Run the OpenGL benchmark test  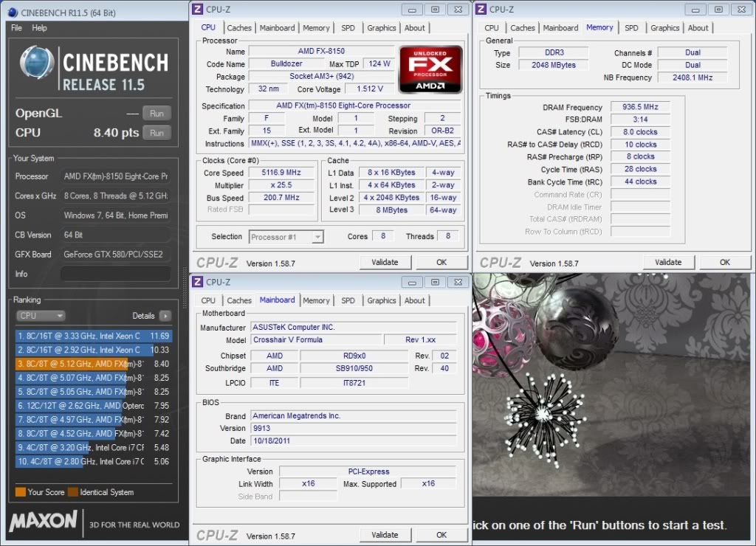157,114
